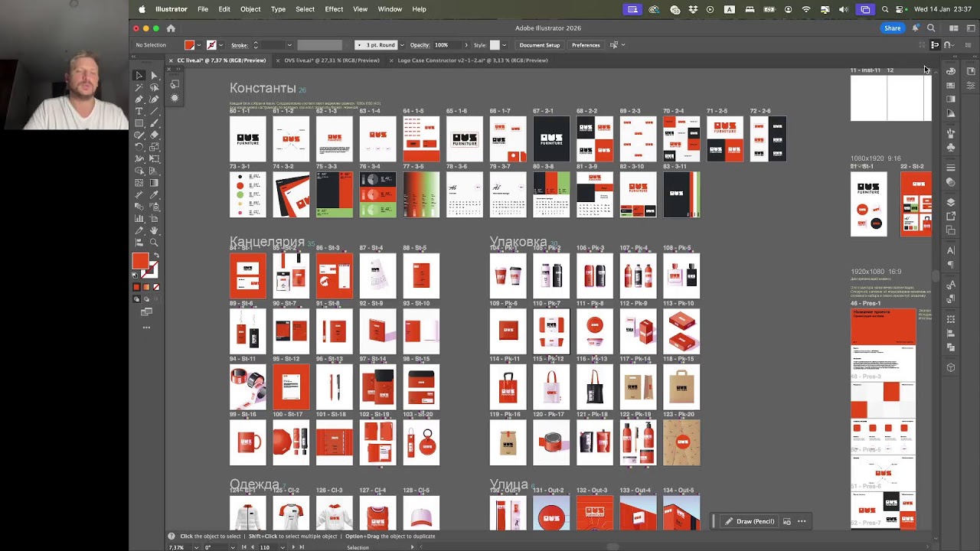The height and width of the screenshot is (551, 980).
Task: Select the Shape Builder tool
Action: point(139,171)
